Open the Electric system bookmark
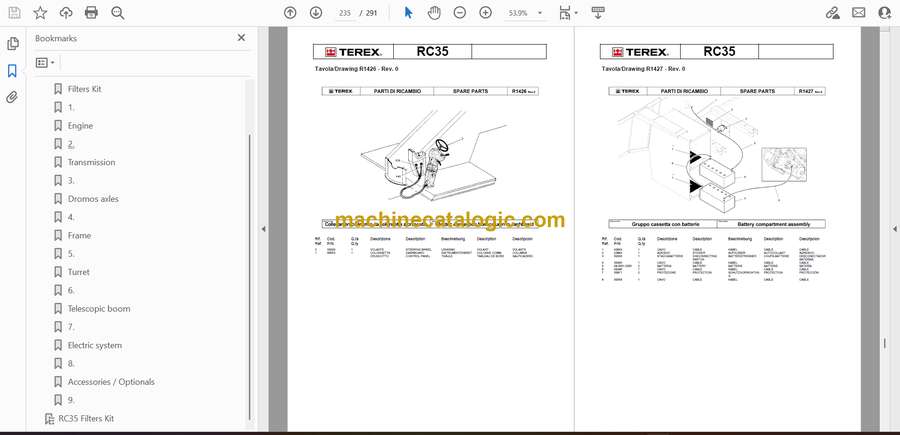 [x=95, y=345]
